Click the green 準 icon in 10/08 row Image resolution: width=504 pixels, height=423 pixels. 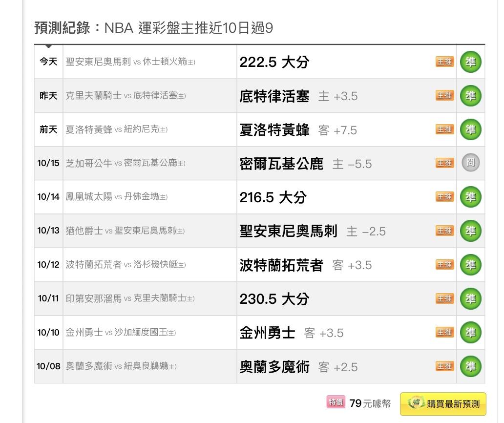471,366
